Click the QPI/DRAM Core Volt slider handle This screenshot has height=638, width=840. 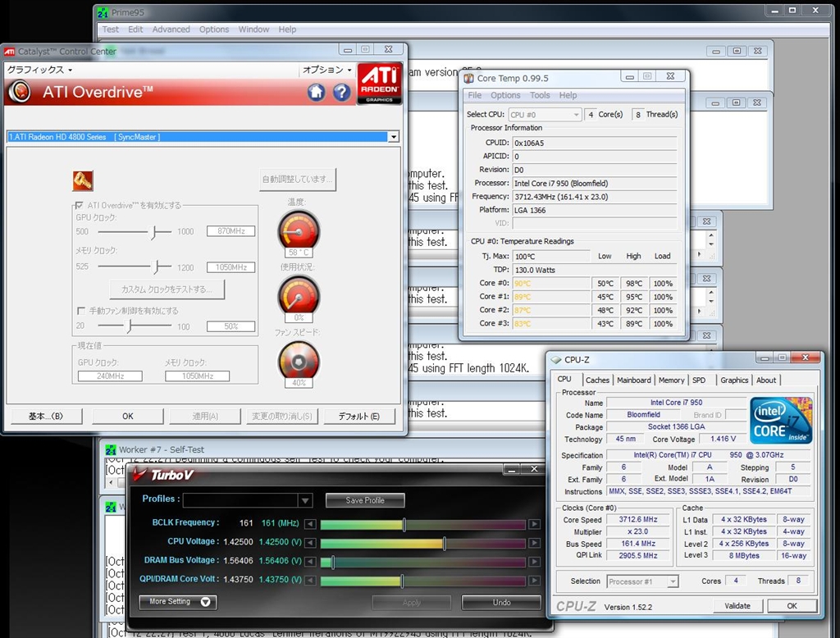402,581
